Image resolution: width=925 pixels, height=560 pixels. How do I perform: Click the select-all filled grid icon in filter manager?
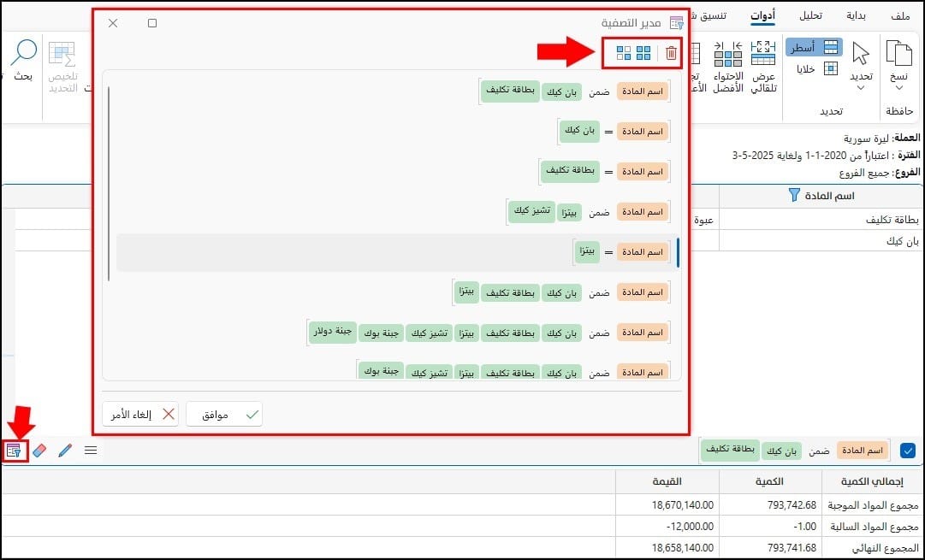(643, 53)
